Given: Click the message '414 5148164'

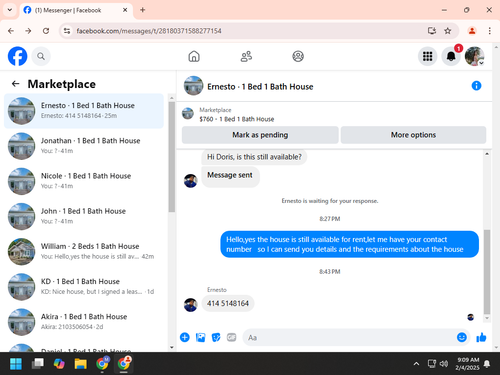Looking at the screenshot, I should pyautogui.click(x=228, y=303).
